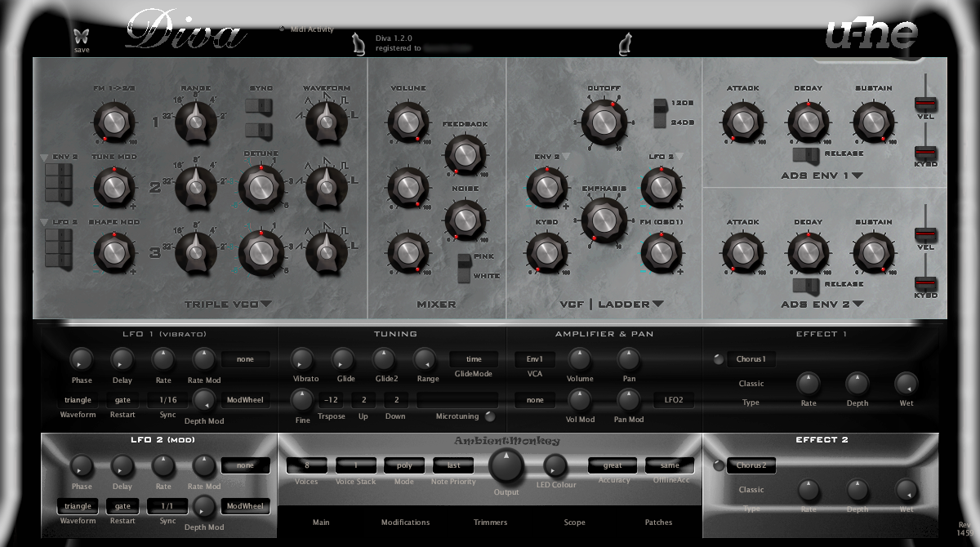Click the FM (OSC1) filter knob
This screenshot has height=547, width=980.
click(660, 251)
